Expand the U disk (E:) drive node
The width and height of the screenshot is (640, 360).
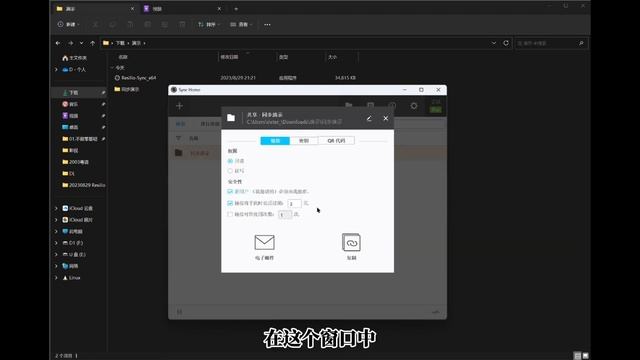click(x=56, y=254)
